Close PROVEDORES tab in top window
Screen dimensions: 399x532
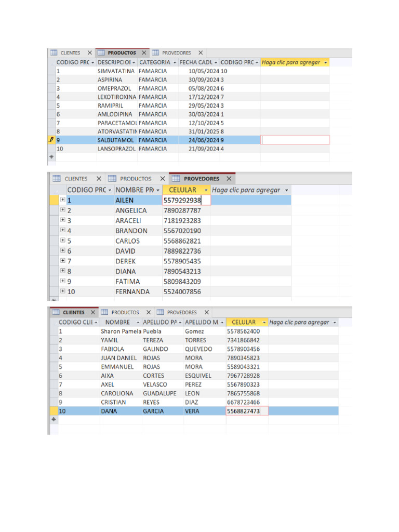pyautogui.click(x=201, y=53)
